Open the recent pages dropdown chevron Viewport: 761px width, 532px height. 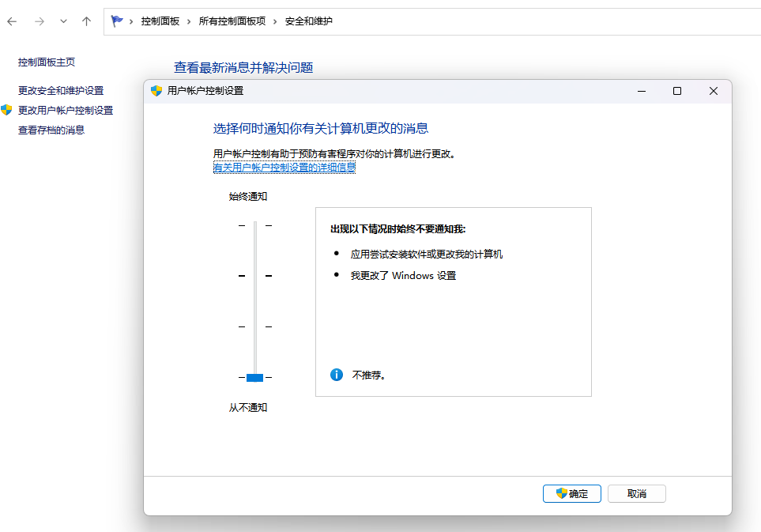point(62,21)
